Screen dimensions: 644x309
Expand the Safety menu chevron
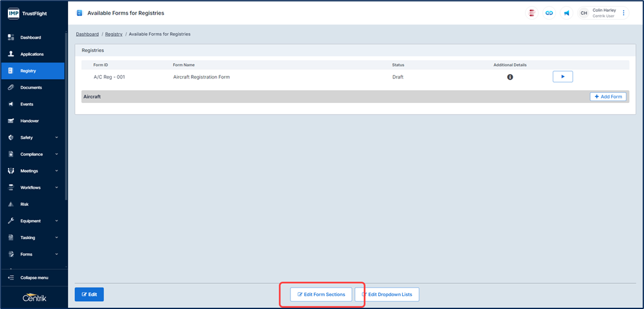coord(56,138)
